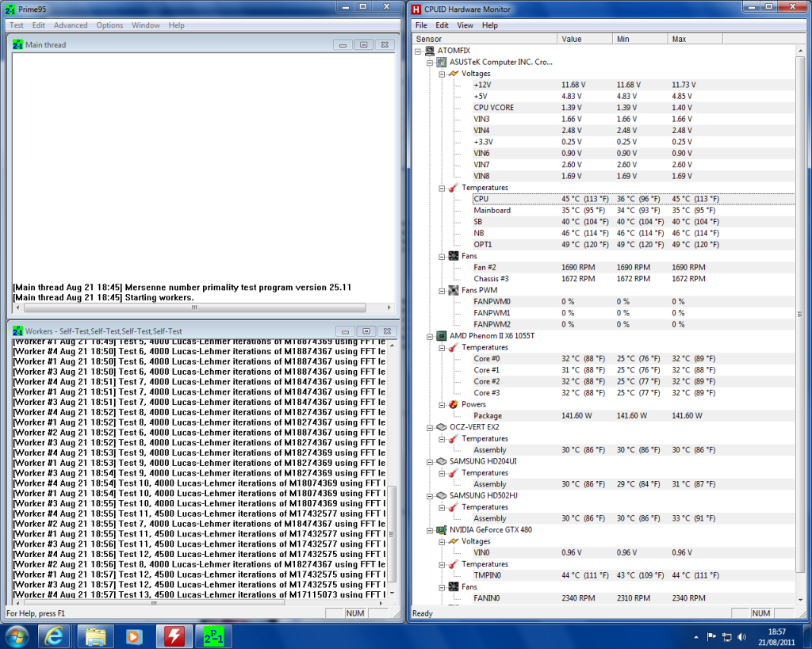The image size is (812, 649).
Task: Open Windows Explorer from the taskbar
Action: [x=95, y=636]
